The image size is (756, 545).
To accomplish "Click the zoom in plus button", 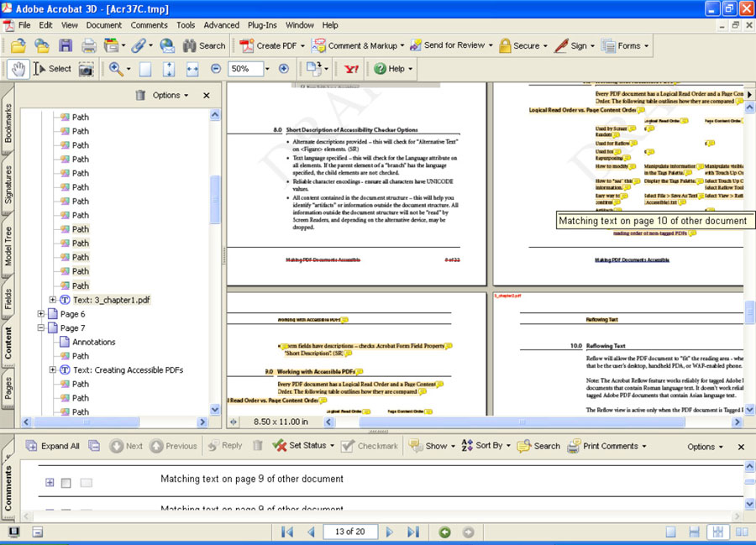I will pyautogui.click(x=284, y=69).
